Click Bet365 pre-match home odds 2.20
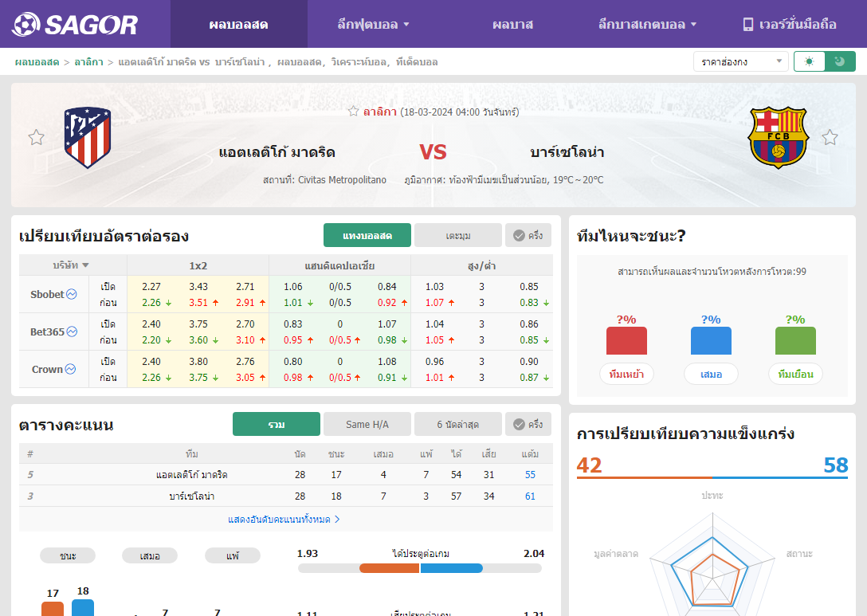Image resolution: width=867 pixels, height=616 pixels. click(151, 340)
